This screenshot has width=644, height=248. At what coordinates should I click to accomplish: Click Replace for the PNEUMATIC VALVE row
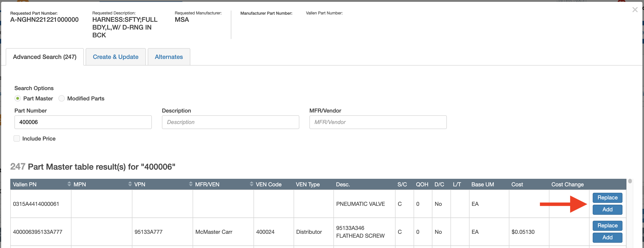(x=607, y=197)
